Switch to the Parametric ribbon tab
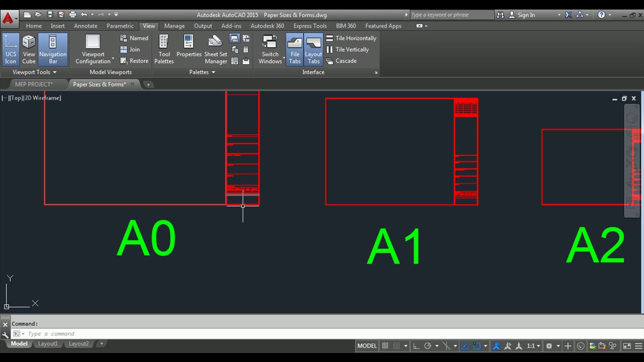This screenshot has height=362, width=644. coord(120,26)
